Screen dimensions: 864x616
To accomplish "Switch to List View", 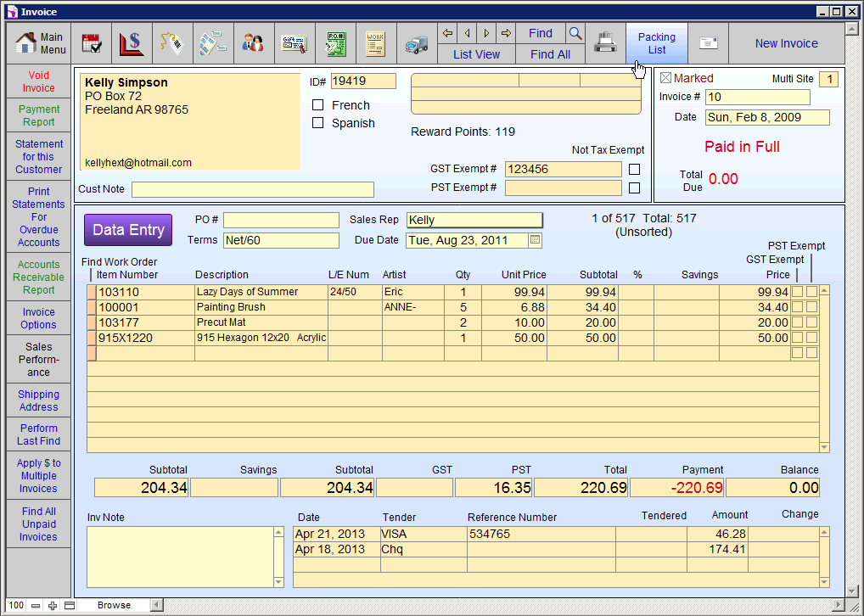I will click(x=477, y=54).
